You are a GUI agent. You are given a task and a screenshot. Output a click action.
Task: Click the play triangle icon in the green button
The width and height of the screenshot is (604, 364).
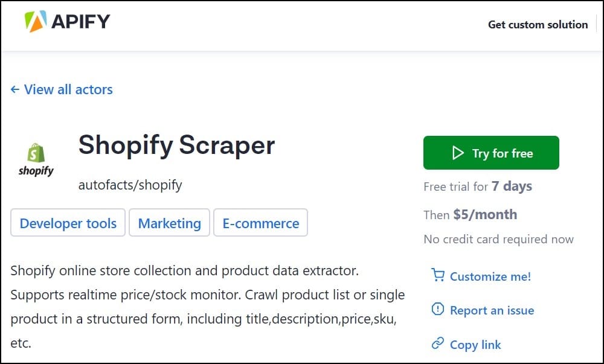point(458,153)
